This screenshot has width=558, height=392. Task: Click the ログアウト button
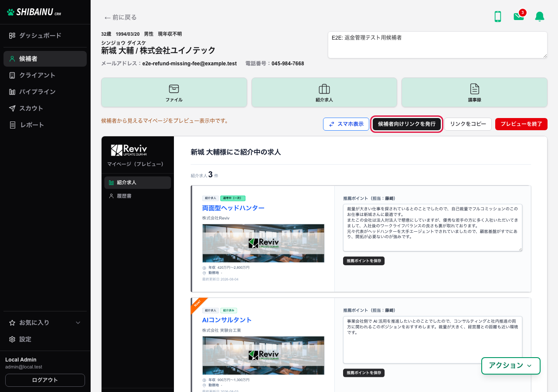tap(45, 380)
